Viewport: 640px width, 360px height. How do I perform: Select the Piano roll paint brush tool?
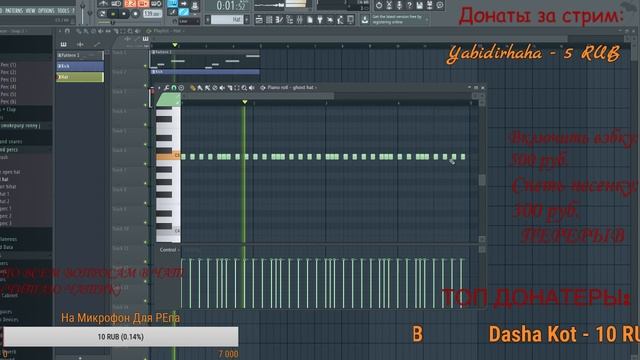point(200,88)
